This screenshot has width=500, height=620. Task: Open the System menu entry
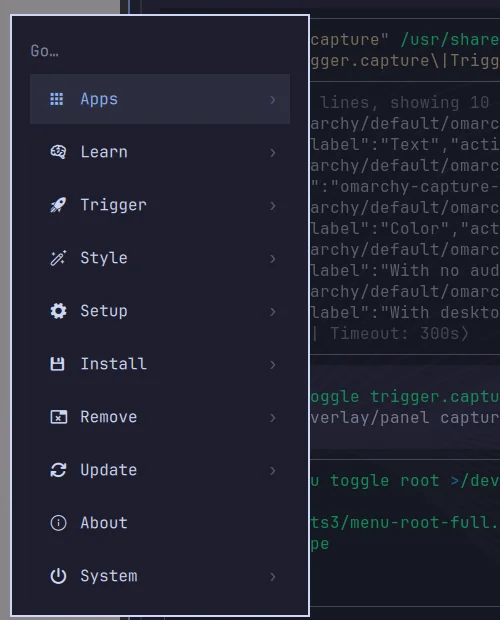pos(160,576)
